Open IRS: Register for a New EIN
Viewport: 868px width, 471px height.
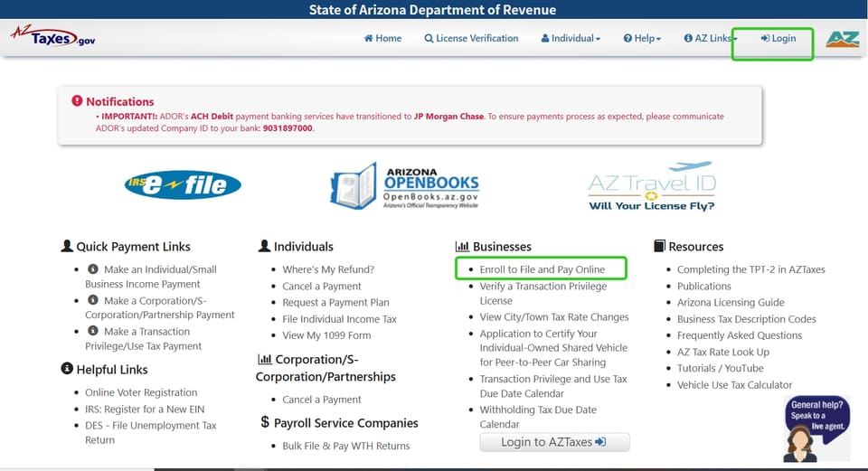[x=145, y=409]
